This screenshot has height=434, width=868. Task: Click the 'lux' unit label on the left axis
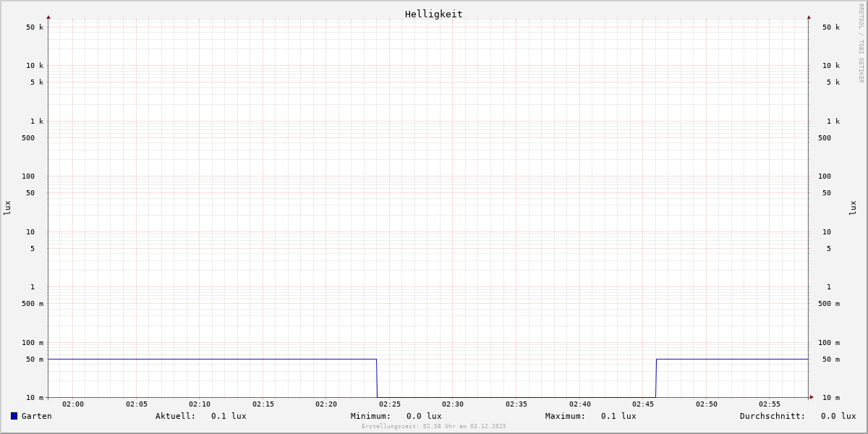(x=7, y=208)
